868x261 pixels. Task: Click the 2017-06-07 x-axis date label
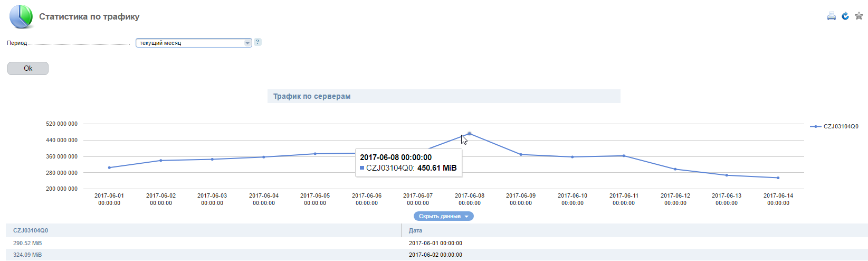[x=418, y=199]
